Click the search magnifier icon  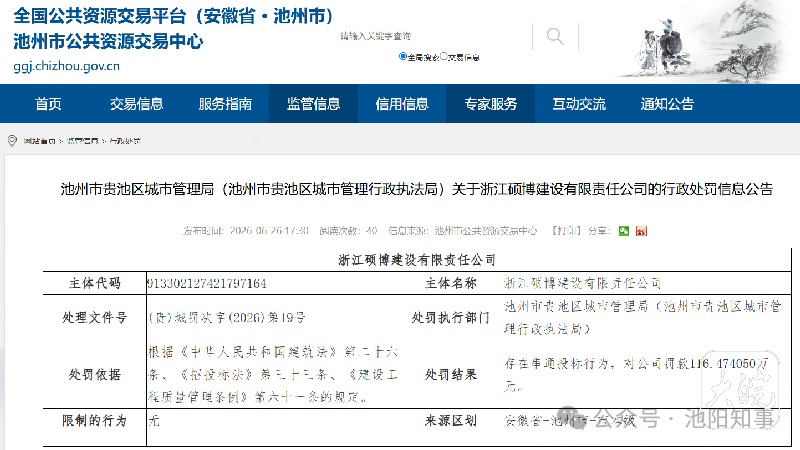click(555, 36)
